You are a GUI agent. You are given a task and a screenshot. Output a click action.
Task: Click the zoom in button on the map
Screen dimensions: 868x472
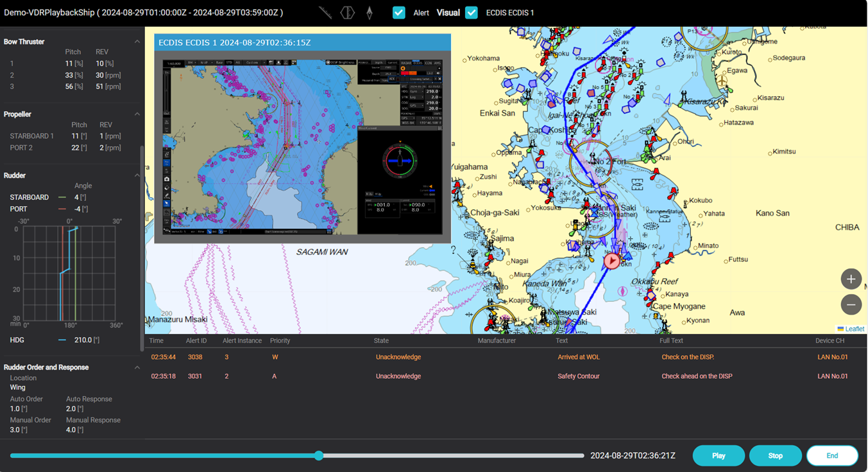pyautogui.click(x=851, y=279)
